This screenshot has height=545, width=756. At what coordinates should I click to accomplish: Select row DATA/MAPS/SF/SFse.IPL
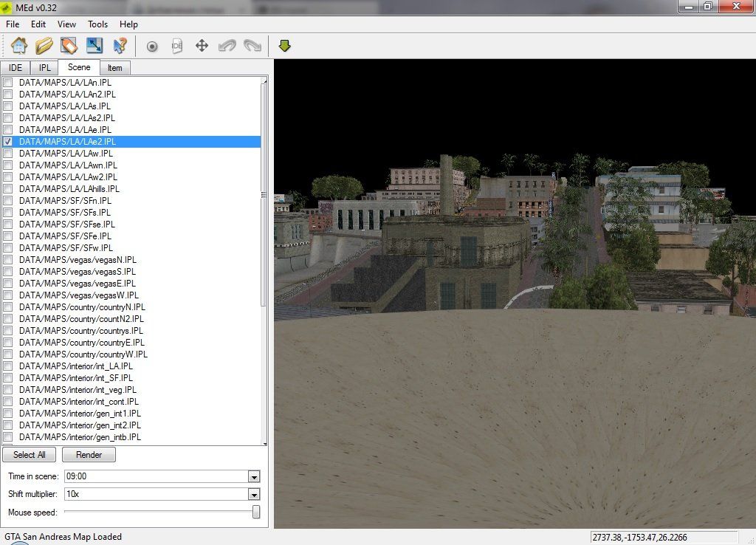pyautogui.click(x=131, y=224)
